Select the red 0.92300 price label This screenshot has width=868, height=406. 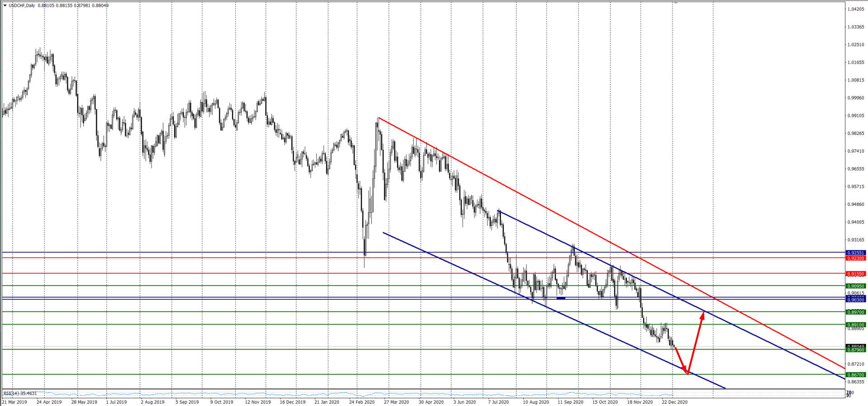[855, 258]
